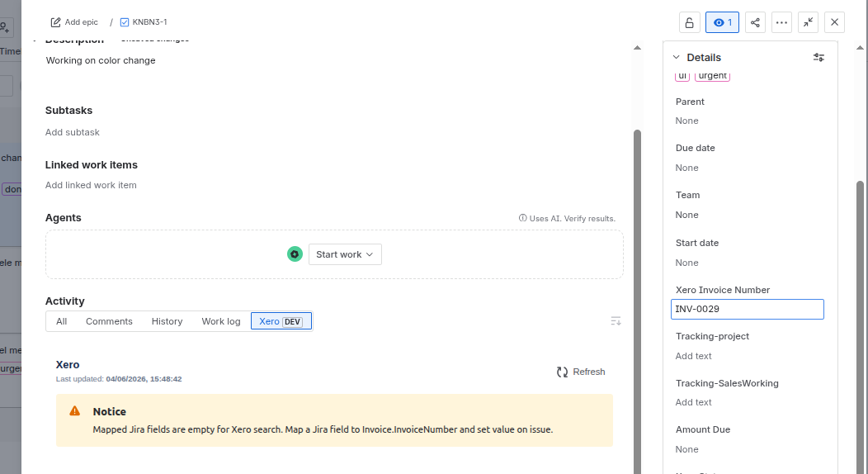Viewport: 868px width, 474px height.
Task: Click Add linked work item
Action: tap(91, 185)
